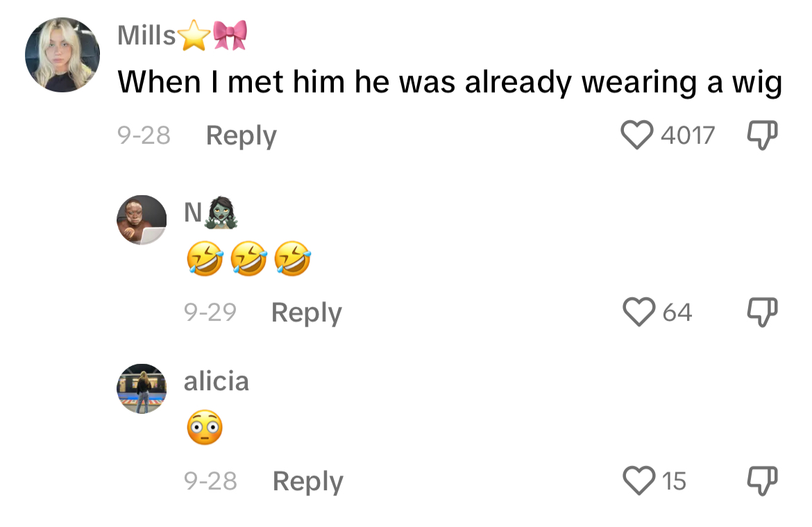
Task: Like alicia's flushed face reply
Action: click(x=638, y=480)
